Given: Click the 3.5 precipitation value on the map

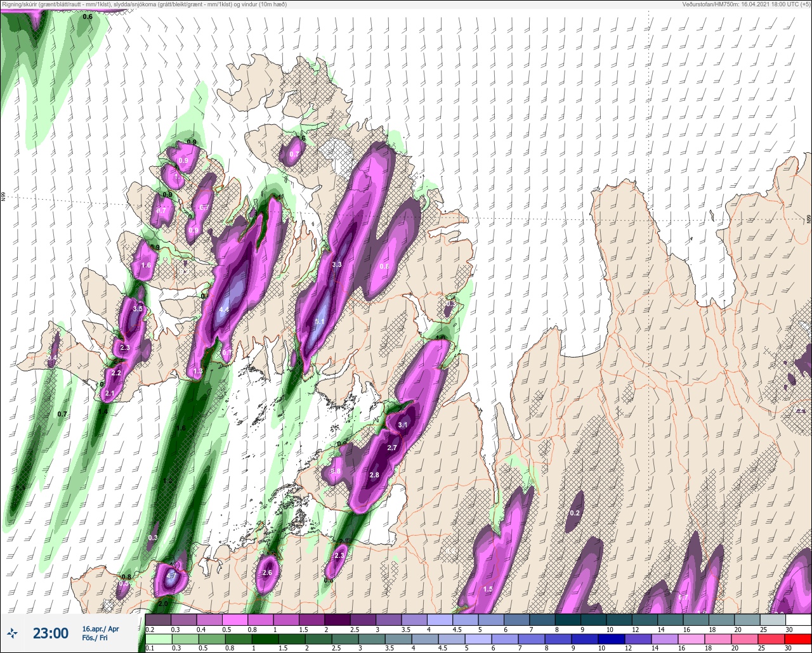Looking at the screenshot, I should tap(137, 309).
